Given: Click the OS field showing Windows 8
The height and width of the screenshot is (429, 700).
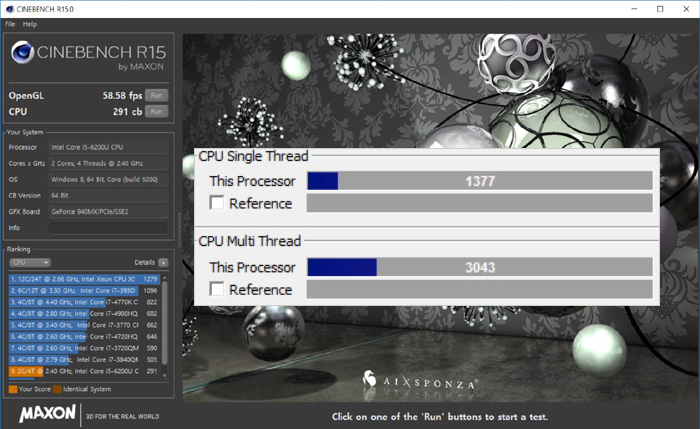Looking at the screenshot, I should 108,179.
